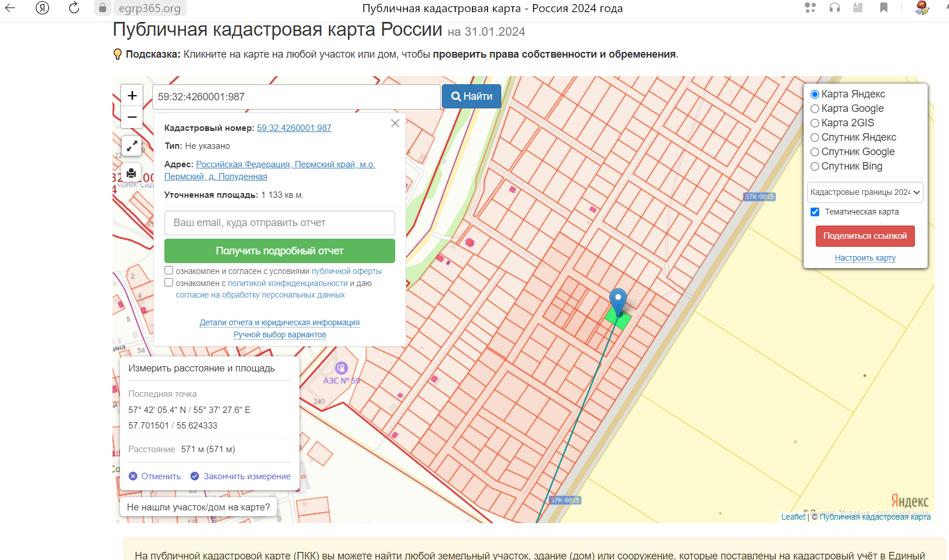Open the Yandex 'Я' home icon

point(42,8)
